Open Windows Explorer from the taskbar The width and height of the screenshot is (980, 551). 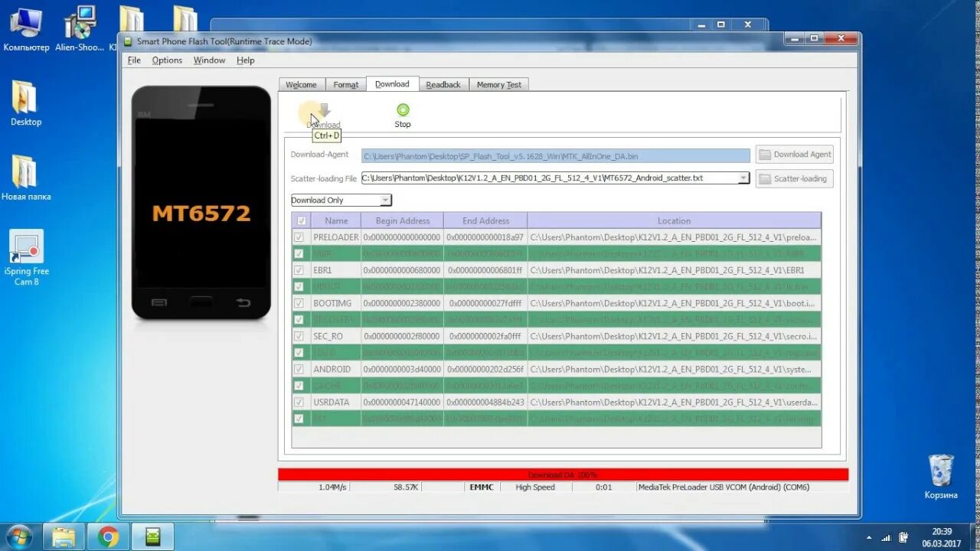click(x=64, y=537)
